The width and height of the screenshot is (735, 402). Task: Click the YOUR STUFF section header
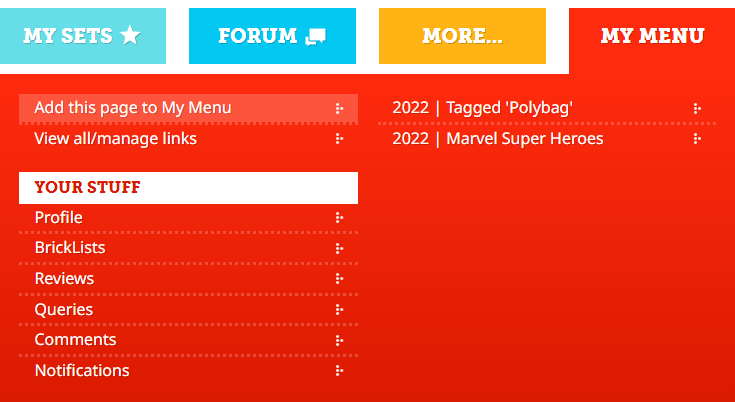87,187
